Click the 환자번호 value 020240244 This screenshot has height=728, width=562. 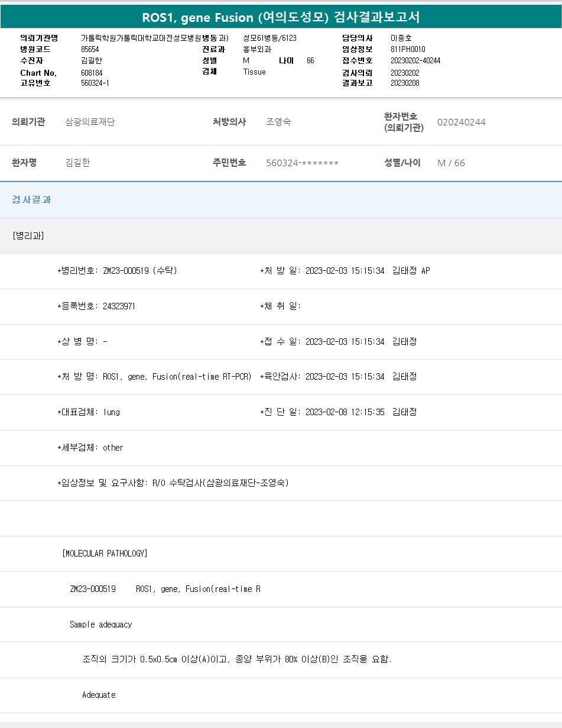461,122
